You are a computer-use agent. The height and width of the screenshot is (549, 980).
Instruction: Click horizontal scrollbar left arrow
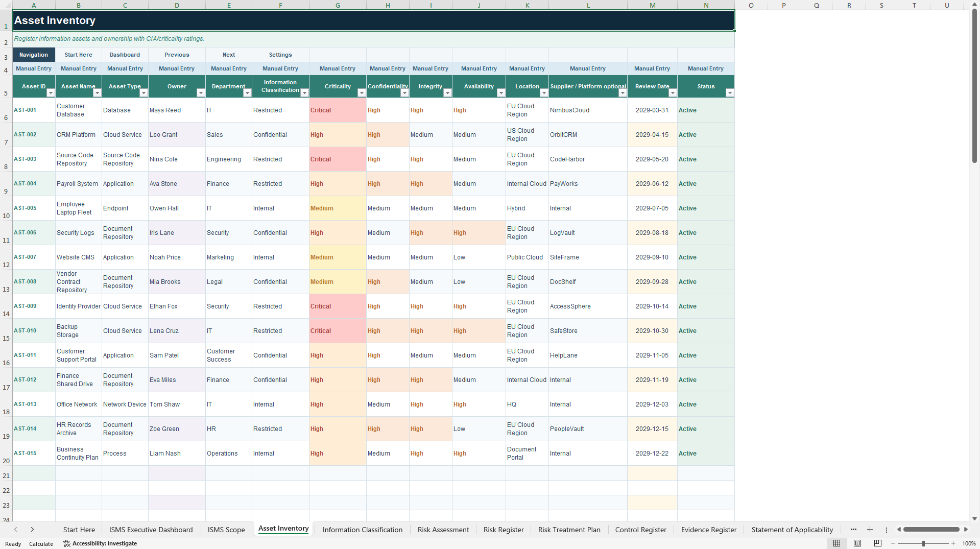[899, 530]
